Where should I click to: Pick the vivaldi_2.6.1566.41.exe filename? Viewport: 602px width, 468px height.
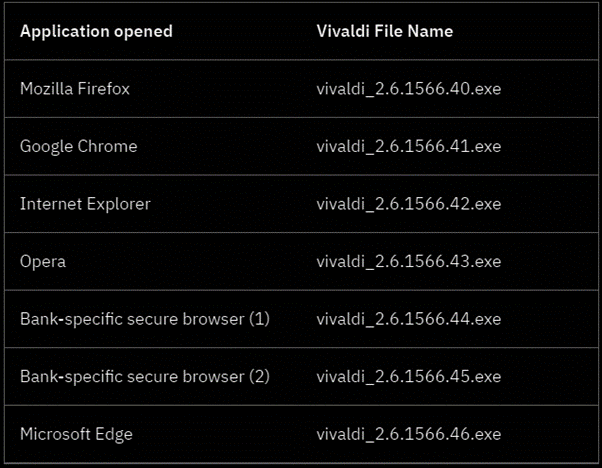(x=408, y=146)
